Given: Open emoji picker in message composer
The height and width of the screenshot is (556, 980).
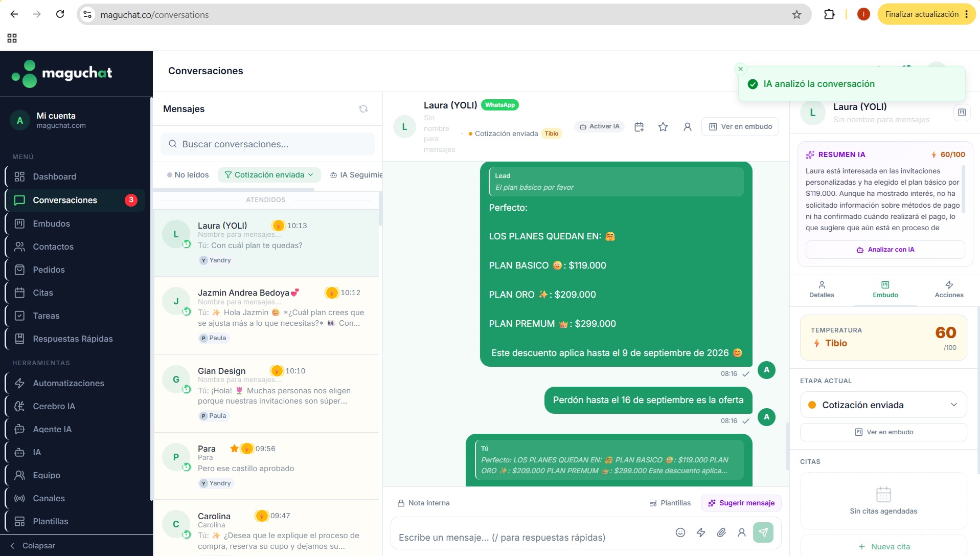Looking at the screenshot, I should [x=680, y=532].
